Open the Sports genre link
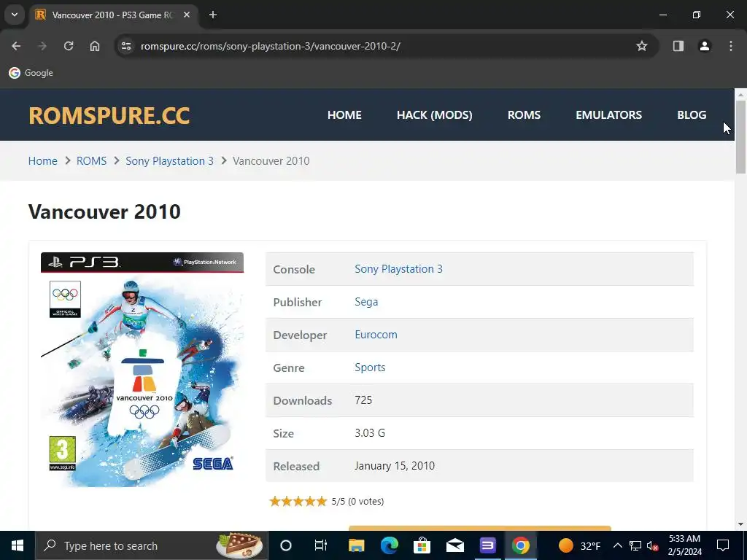Screen dimensions: 747x560 point(370,367)
